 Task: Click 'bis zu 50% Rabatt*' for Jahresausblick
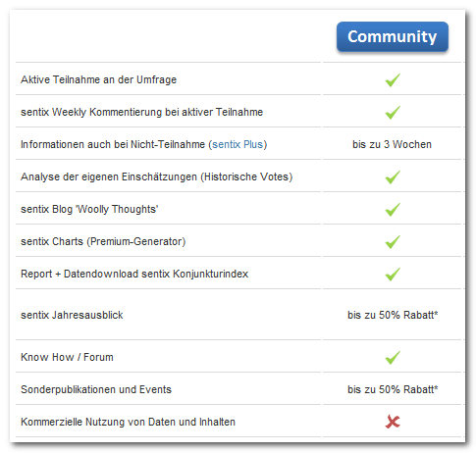point(393,315)
